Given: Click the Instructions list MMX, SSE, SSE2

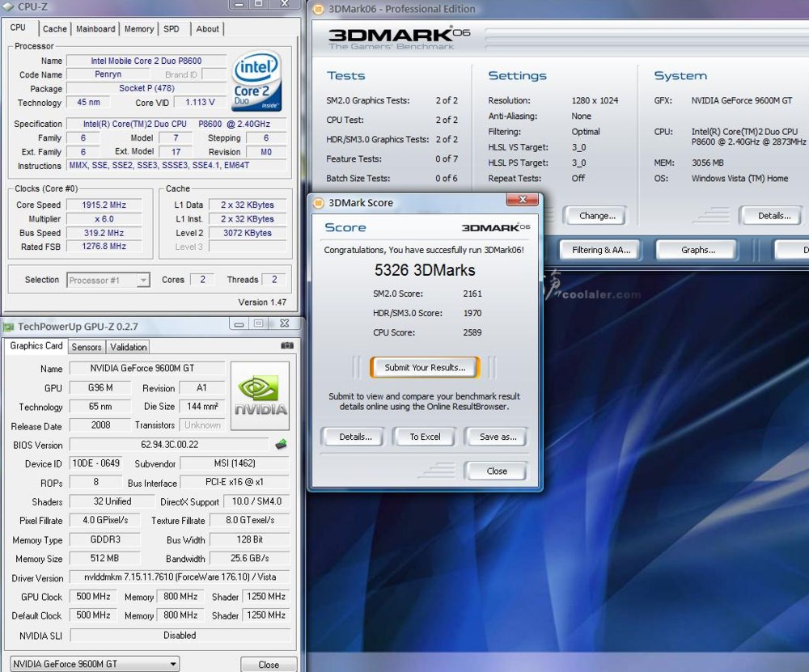Looking at the screenshot, I should coord(176,165).
